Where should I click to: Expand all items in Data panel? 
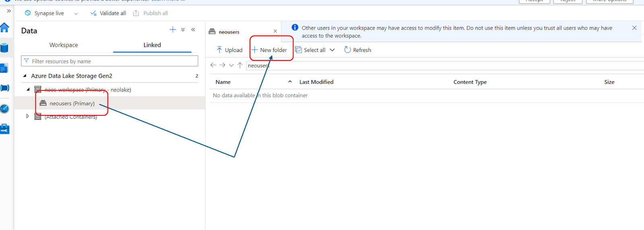pos(183,29)
